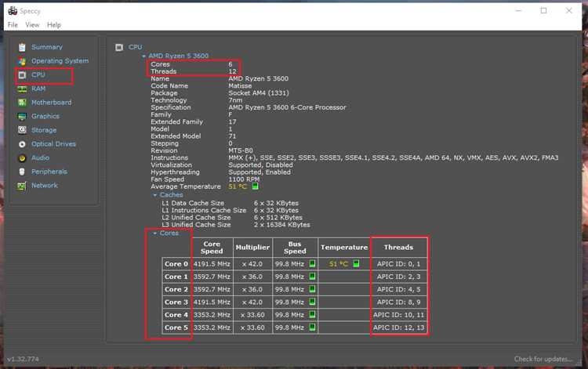The height and width of the screenshot is (369, 588).
Task: Select the Network section icon
Action: [22, 186]
